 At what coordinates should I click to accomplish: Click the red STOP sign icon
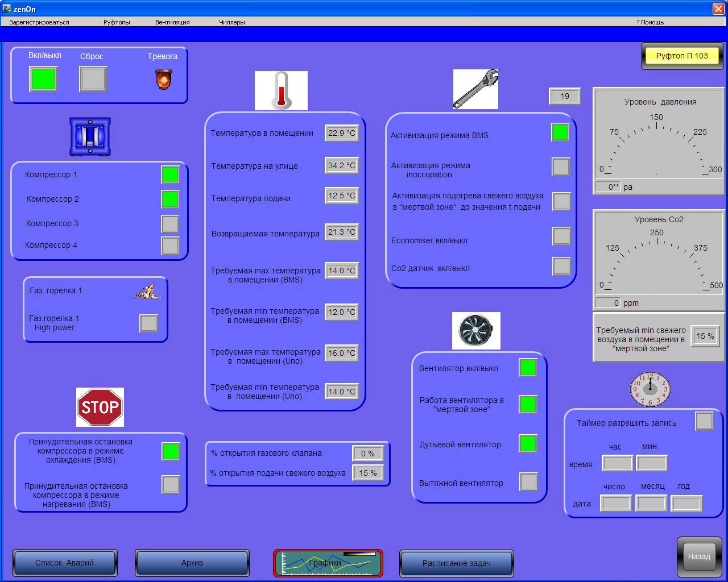[100, 407]
